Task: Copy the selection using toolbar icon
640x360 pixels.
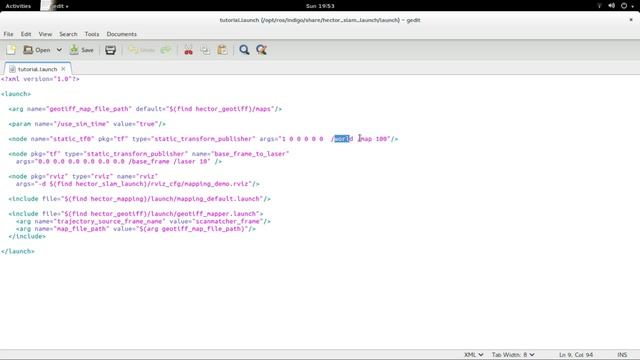Action: (x=205, y=50)
